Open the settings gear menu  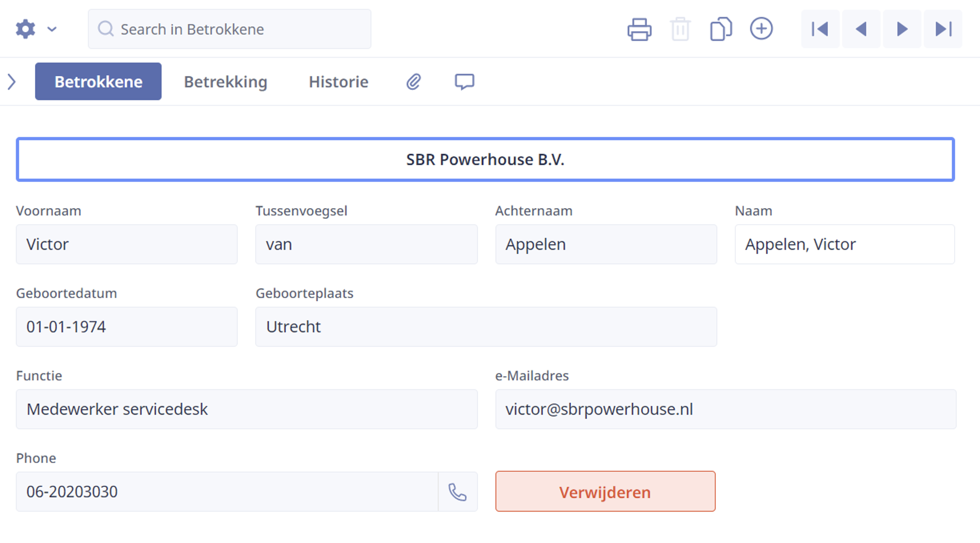click(25, 29)
